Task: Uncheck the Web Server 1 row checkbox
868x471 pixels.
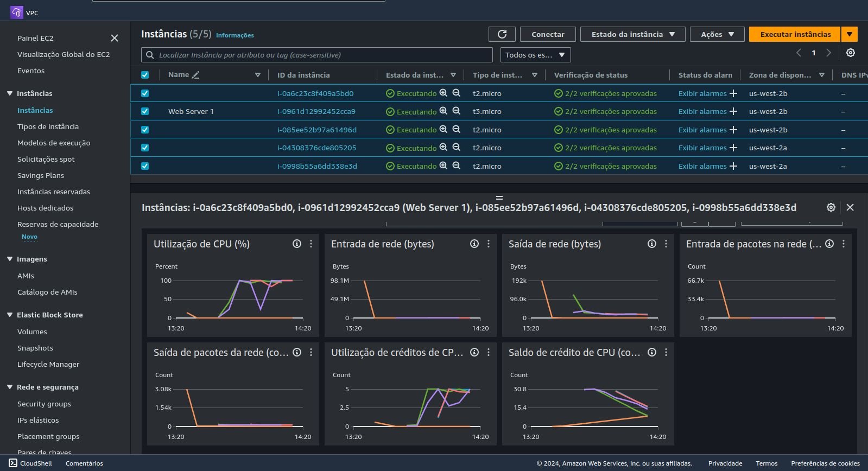Action: [145, 111]
